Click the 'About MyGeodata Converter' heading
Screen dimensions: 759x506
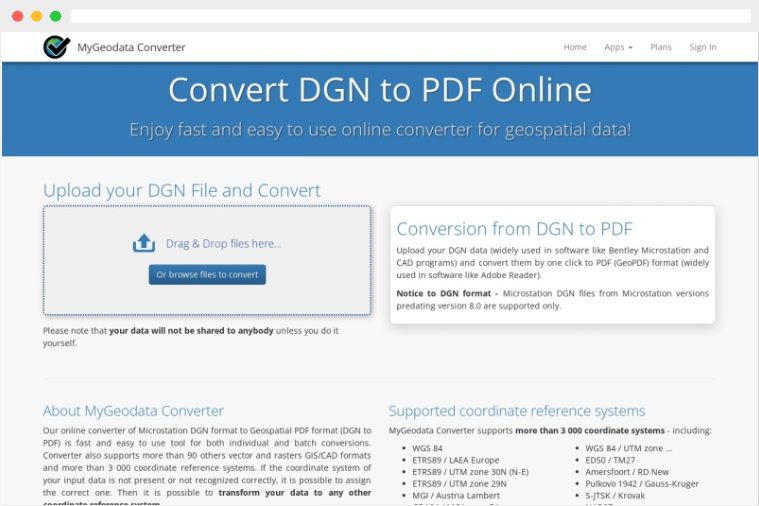point(133,411)
